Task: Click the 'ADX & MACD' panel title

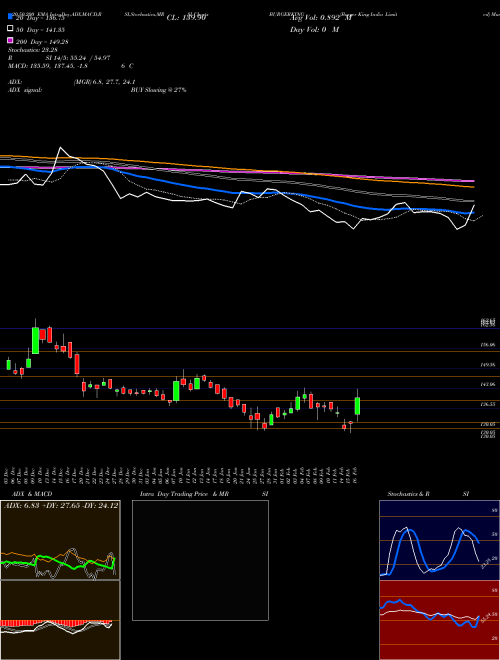Action: (x=32, y=494)
